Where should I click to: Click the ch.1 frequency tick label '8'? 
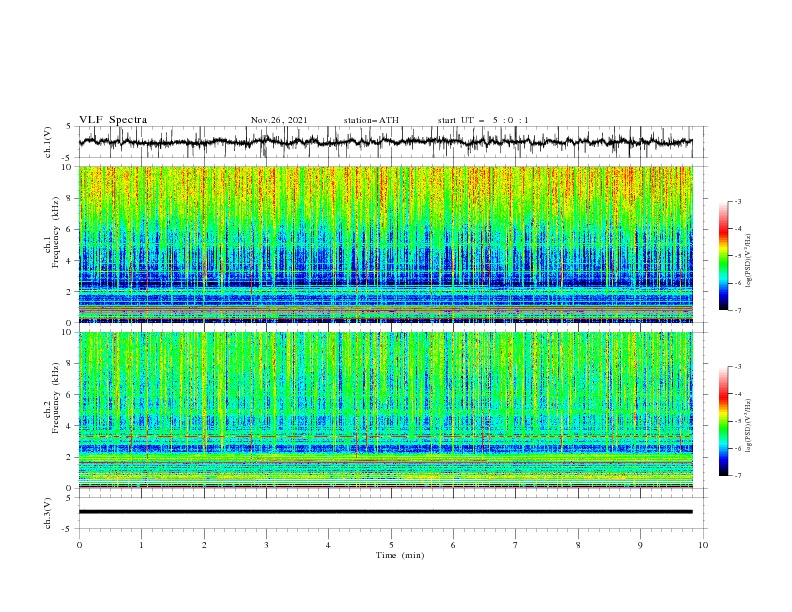point(69,198)
